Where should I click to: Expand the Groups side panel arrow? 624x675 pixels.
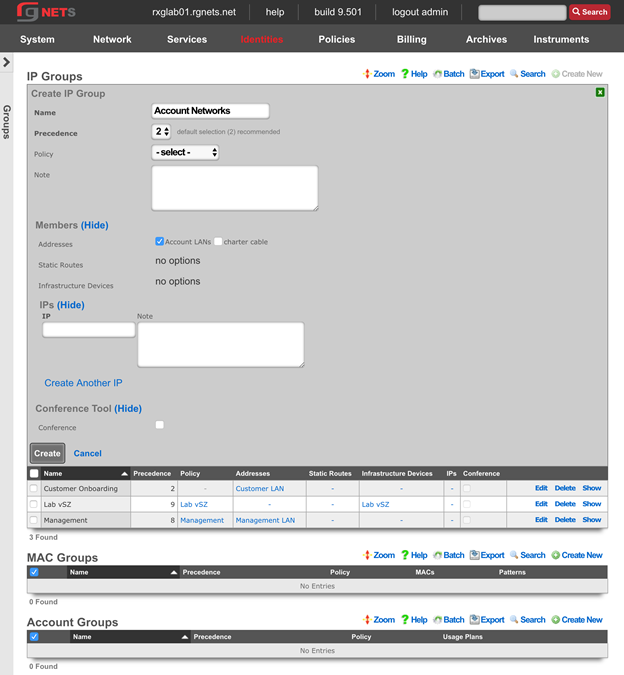coord(6,62)
